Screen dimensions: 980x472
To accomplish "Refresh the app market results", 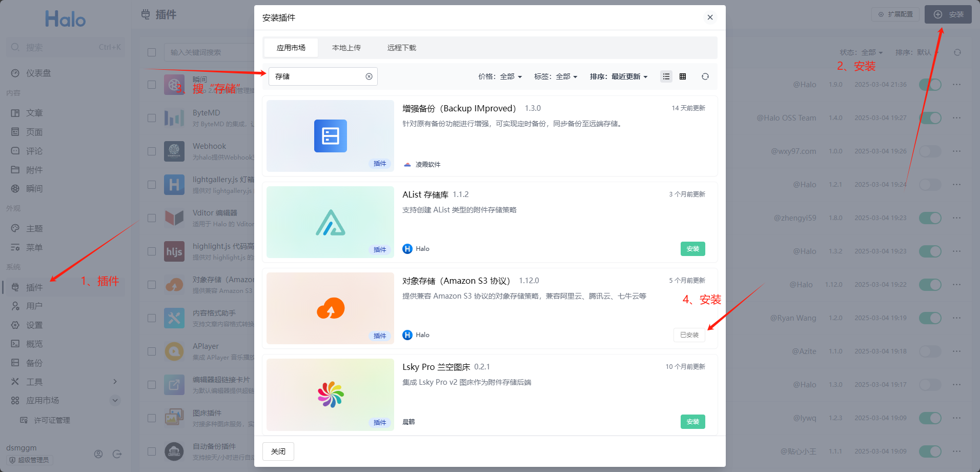I will (705, 76).
